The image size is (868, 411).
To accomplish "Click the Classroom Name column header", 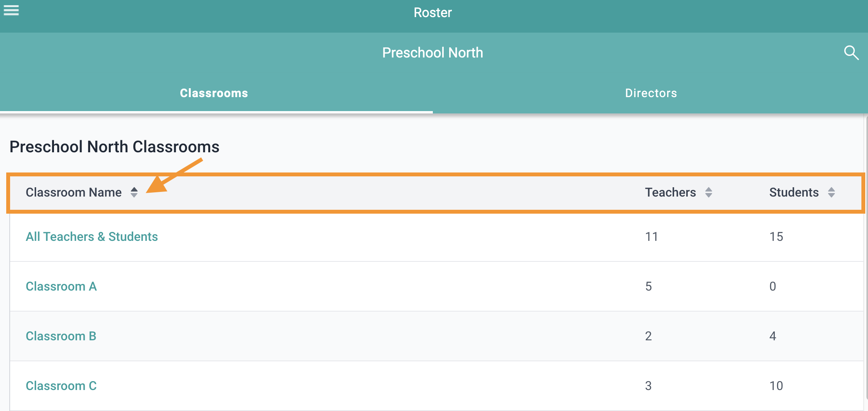I will pos(74,192).
